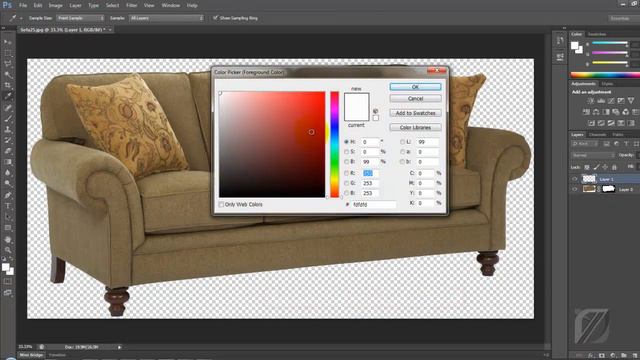Click OK in the Color Picker
The width and height of the screenshot is (640, 360).
[x=415, y=87]
